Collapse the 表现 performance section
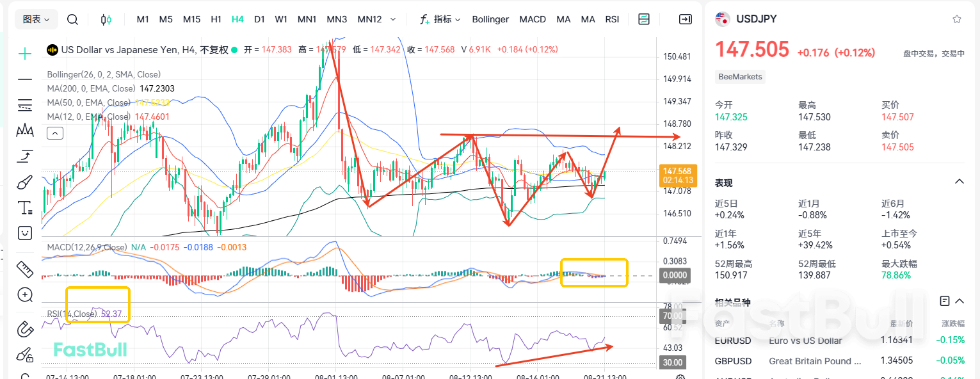This screenshot has width=980, height=379. [959, 182]
